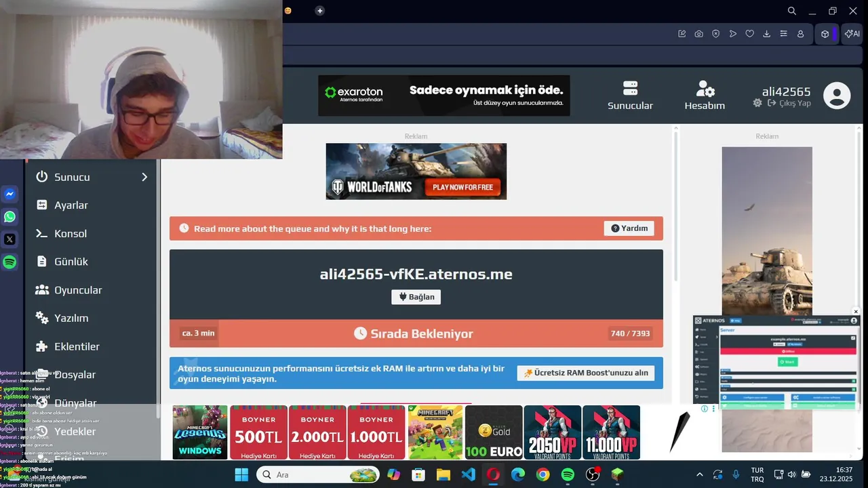
Task: Open Messenger in the browser sidebar
Action: [x=9, y=194]
